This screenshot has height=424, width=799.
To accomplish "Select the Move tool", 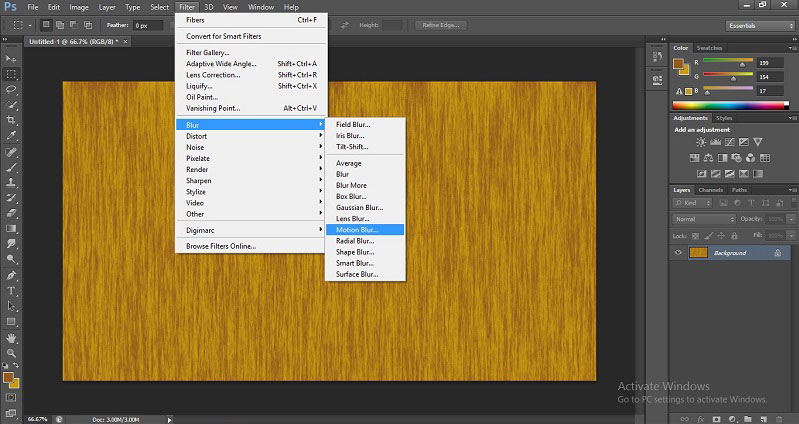I will [11, 59].
